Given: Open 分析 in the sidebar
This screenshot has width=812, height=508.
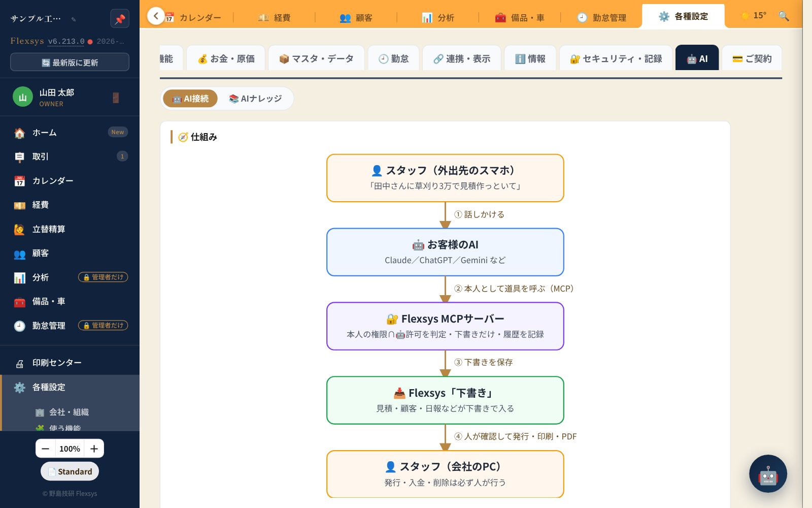Looking at the screenshot, I should tap(70, 277).
